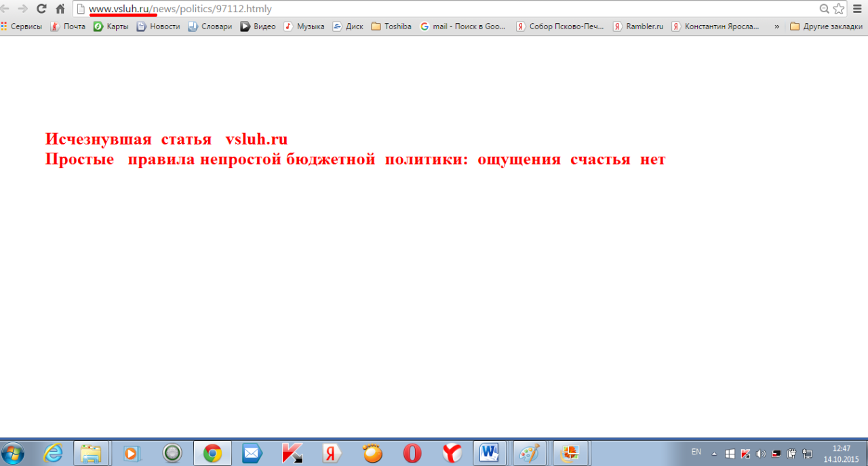The width and height of the screenshot is (868, 466).
Task: Open the round green-gray taskbar app
Action: point(172,453)
